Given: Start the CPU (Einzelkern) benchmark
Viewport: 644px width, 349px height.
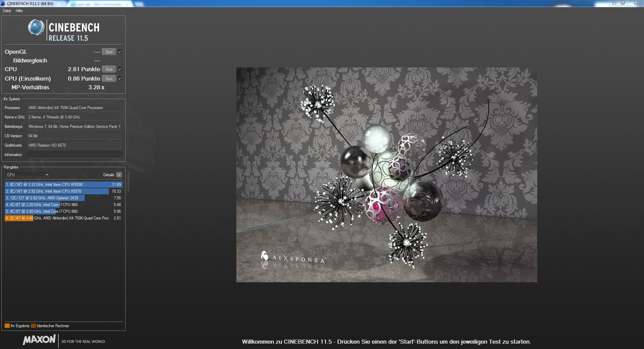Looking at the screenshot, I should pos(109,79).
